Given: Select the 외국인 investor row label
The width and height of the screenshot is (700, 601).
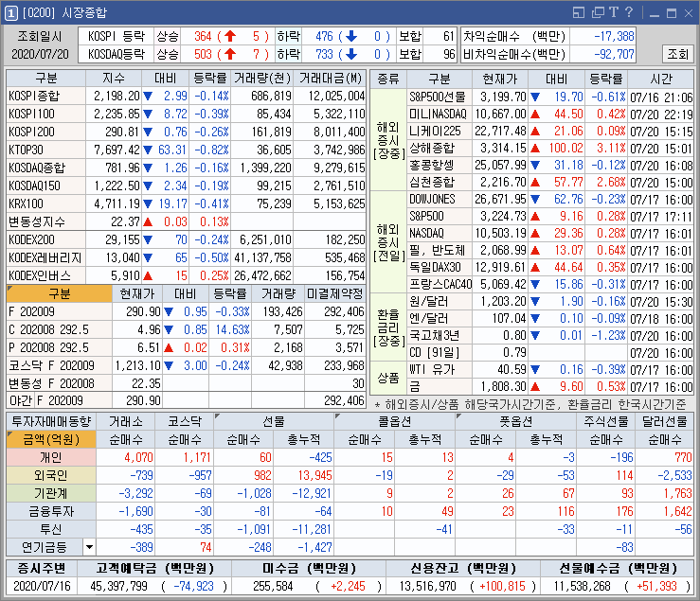Looking at the screenshot, I should [x=51, y=475].
